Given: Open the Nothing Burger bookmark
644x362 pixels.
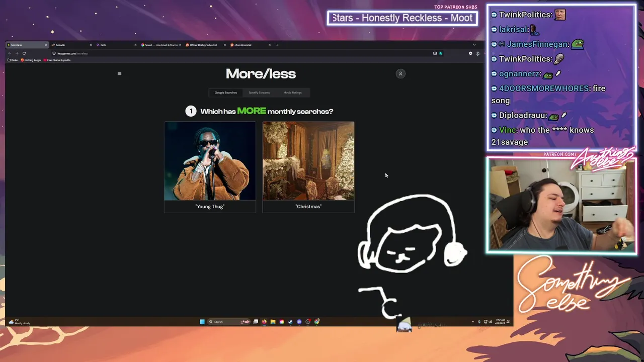Looking at the screenshot, I should pos(31,60).
